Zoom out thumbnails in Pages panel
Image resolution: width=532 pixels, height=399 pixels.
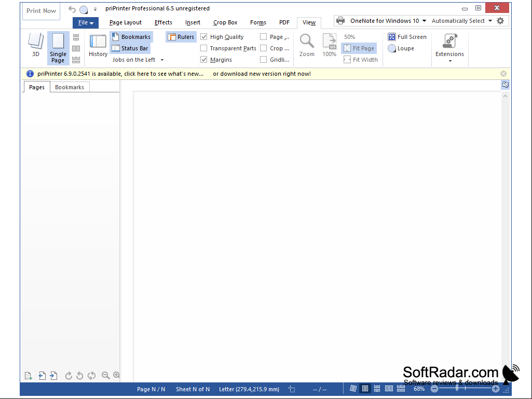[x=105, y=375]
